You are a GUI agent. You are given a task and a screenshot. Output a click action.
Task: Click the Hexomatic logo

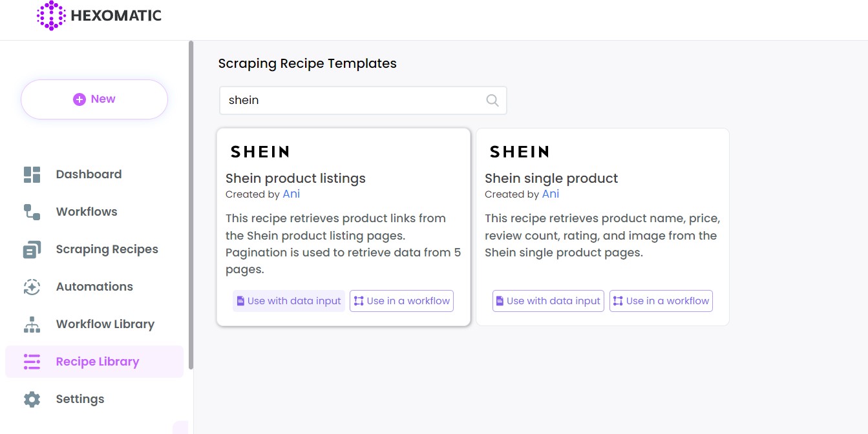click(98, 15)
